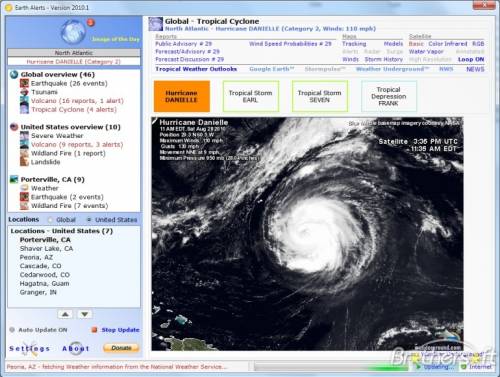Viewport: 500px width, 377px height.
Task: Click the Landslide icon
Action: [x=24, y=162]
